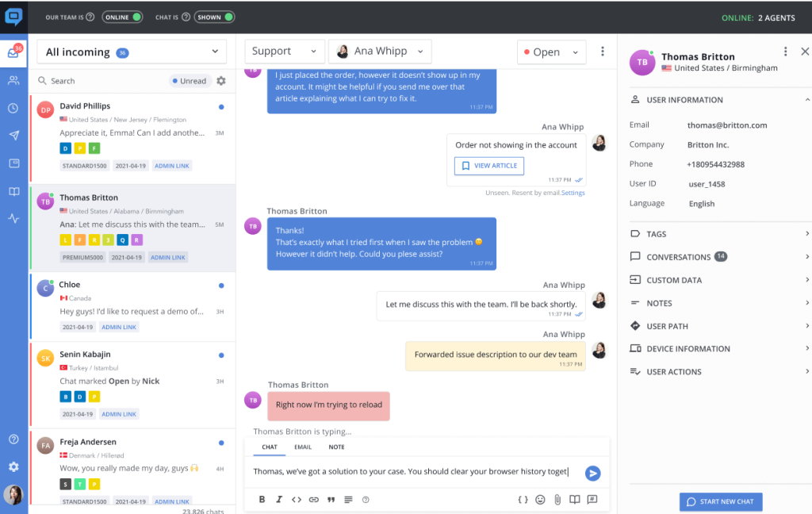This screenshot has width=812, height=514.
Task: Insert a knowledge base article from composer
Action: tap(575, 500)
